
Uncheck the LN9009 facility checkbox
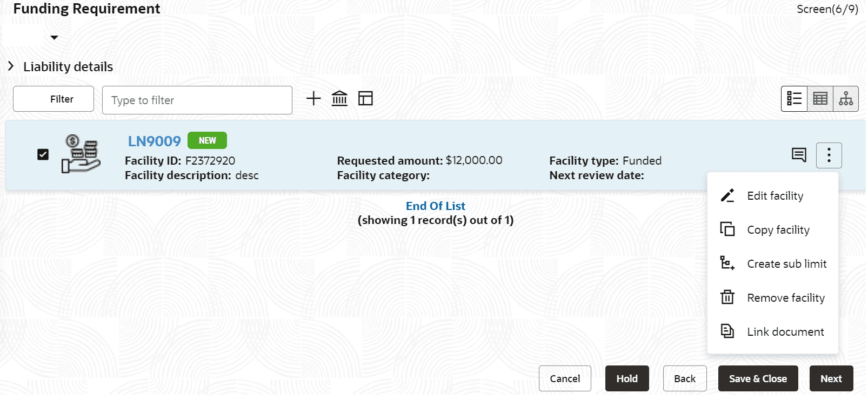click(x=43, y=155)
